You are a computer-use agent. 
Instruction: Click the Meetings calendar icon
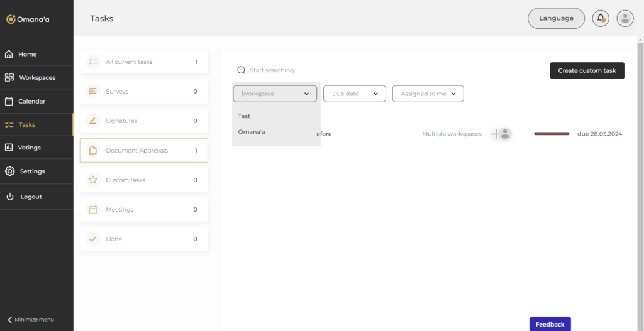93,210
